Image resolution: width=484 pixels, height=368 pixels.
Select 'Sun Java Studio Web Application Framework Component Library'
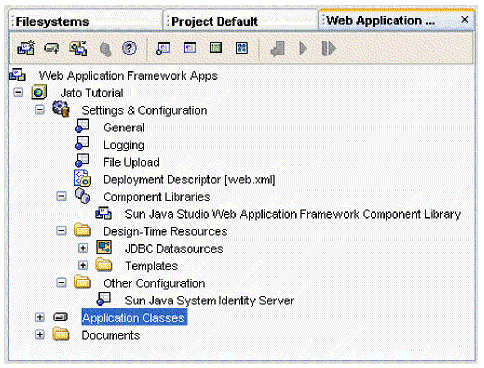[x=293, y=214]
